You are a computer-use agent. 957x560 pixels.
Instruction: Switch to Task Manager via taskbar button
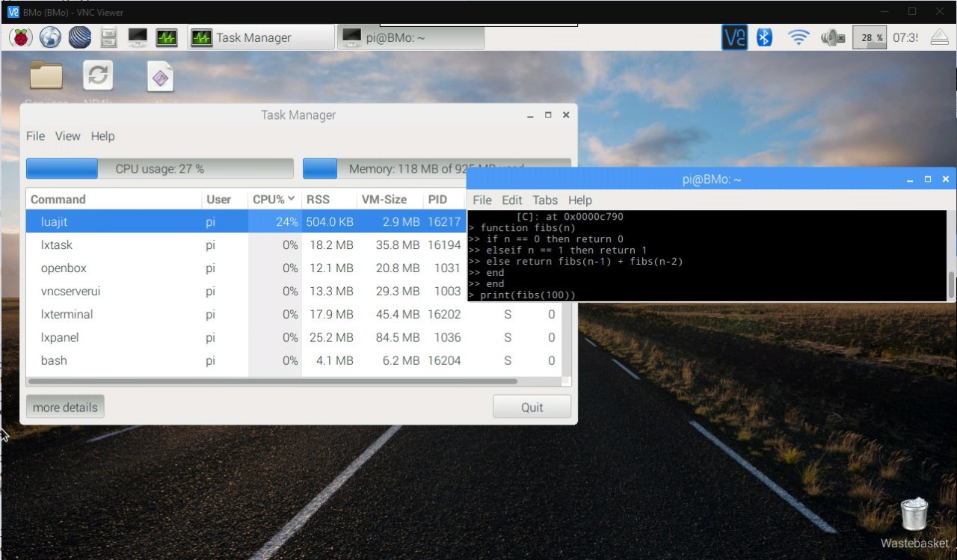[x=260, y=37]
